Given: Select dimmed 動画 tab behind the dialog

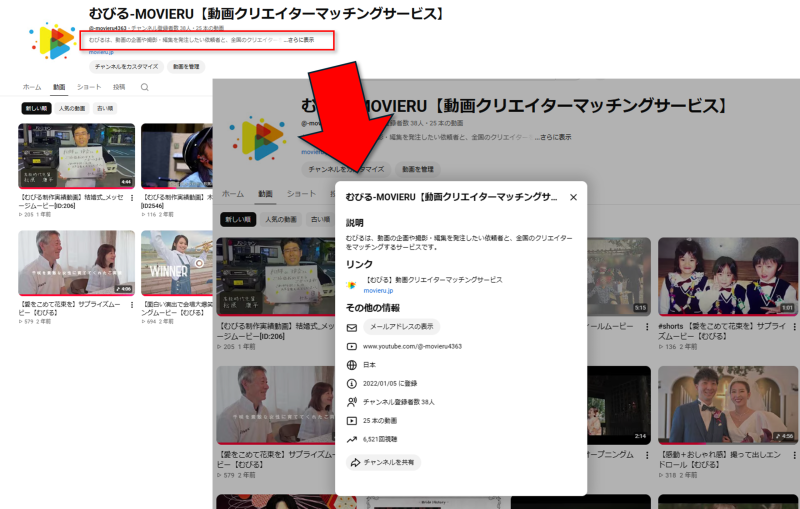Looking at the screenshot, I should 265,194.
